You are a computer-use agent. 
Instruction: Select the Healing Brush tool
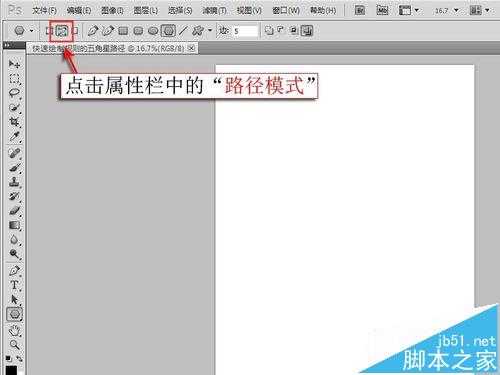[x=14, y=153]
